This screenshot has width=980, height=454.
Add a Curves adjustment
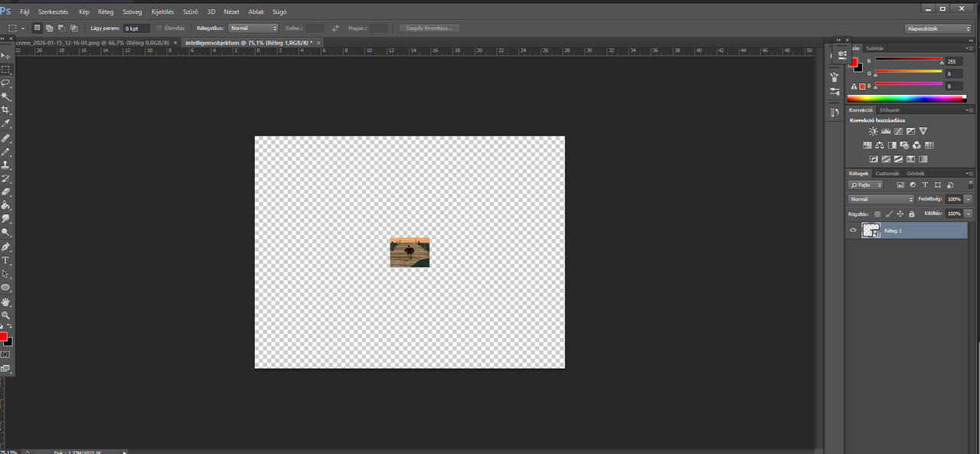click(x=898, y=132)
